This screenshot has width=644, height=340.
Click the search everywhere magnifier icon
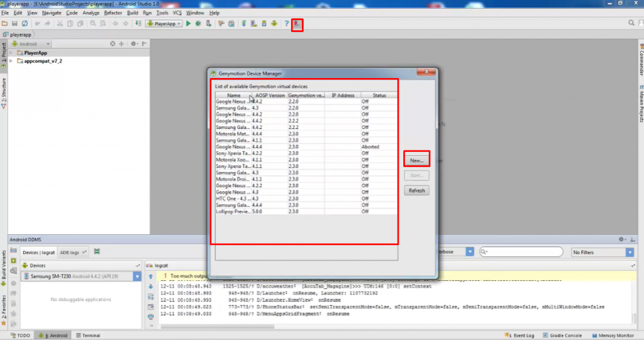click(631, 23)
